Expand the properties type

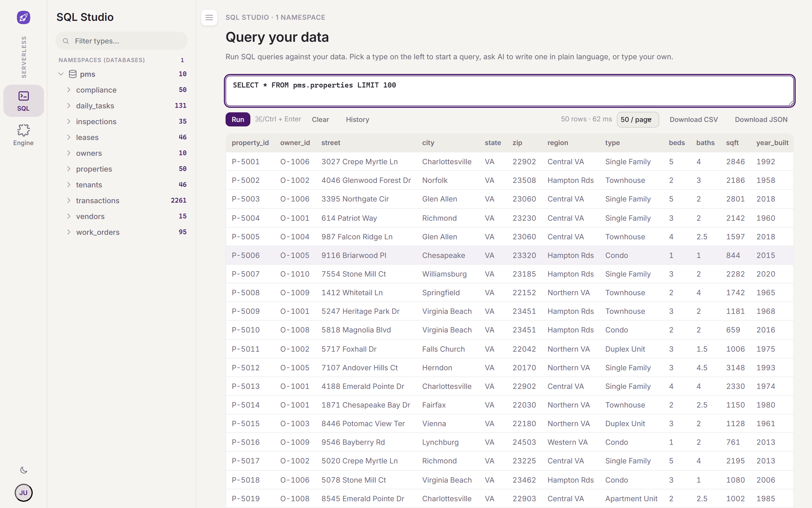[x=69, y=169]
